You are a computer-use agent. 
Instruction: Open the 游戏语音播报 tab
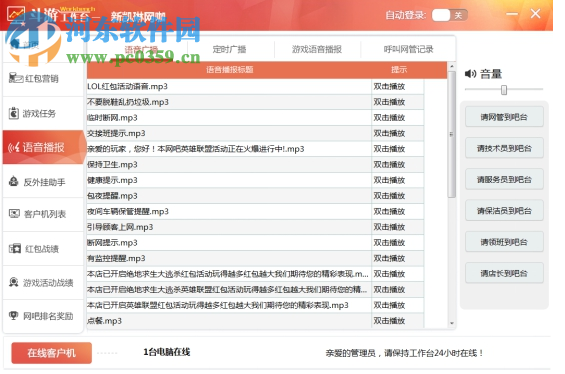[x=317, y=49]
